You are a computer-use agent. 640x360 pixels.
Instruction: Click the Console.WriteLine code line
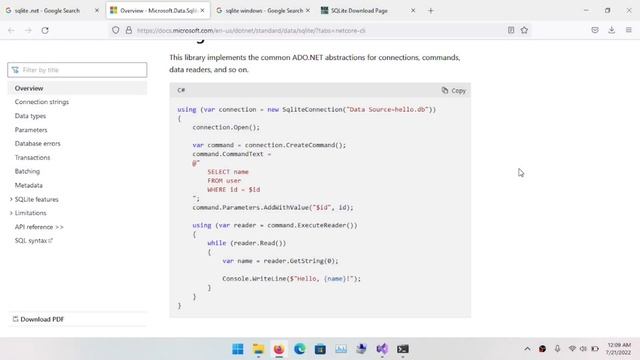[x=291, y=279]
